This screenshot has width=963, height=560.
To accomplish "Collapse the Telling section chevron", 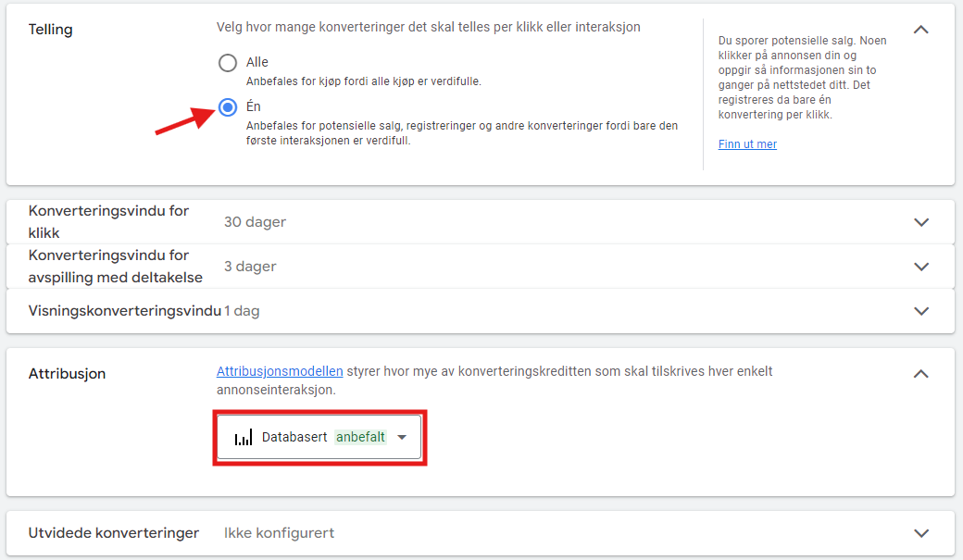I will coord(920,30).
